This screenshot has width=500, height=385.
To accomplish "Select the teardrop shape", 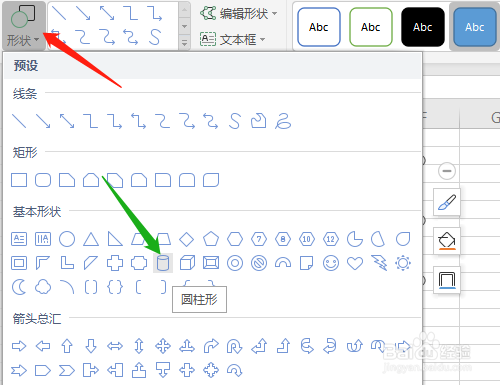I will coord(403,239).
